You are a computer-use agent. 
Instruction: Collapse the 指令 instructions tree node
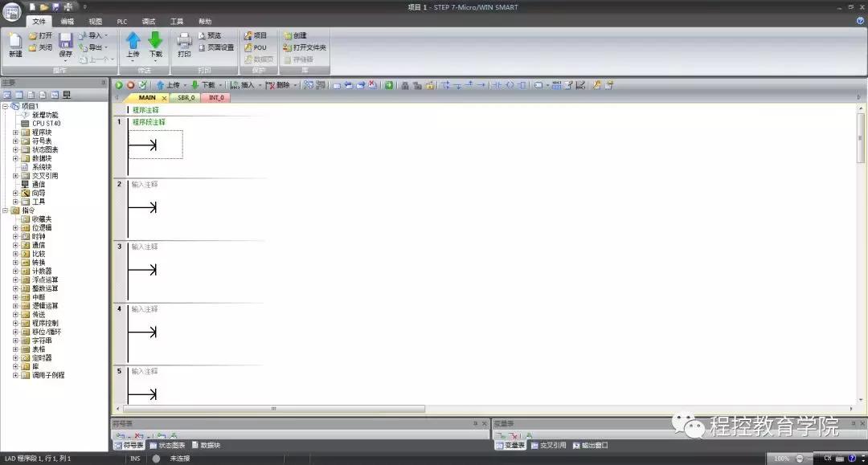tap(5, 210)
